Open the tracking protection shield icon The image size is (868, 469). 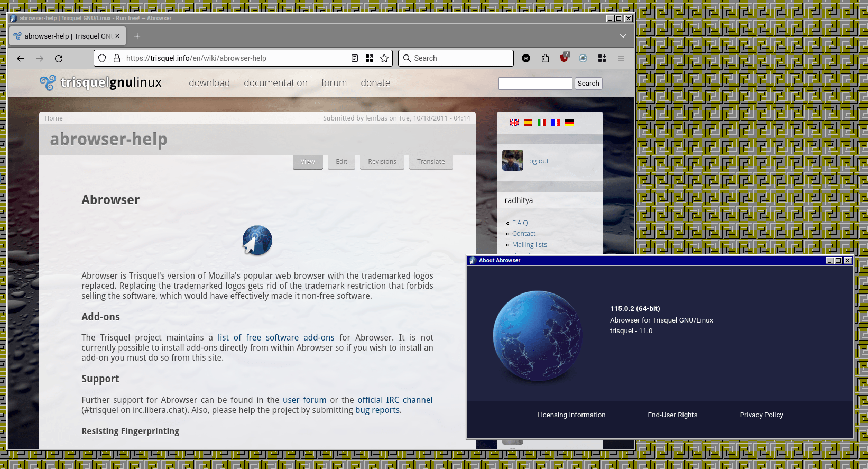(102, 58)
